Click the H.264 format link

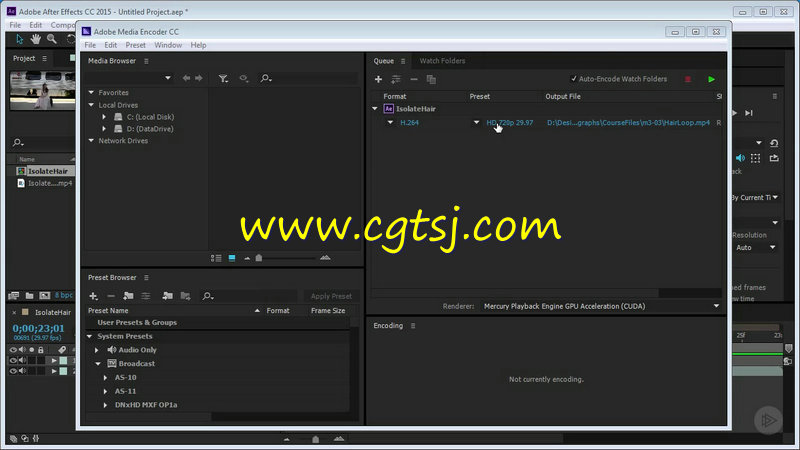pyautogui.click(x=409, y=122)
